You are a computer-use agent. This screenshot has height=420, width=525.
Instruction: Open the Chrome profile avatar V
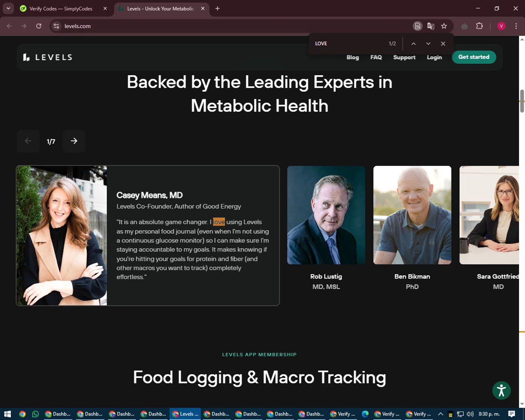point(501,26)
